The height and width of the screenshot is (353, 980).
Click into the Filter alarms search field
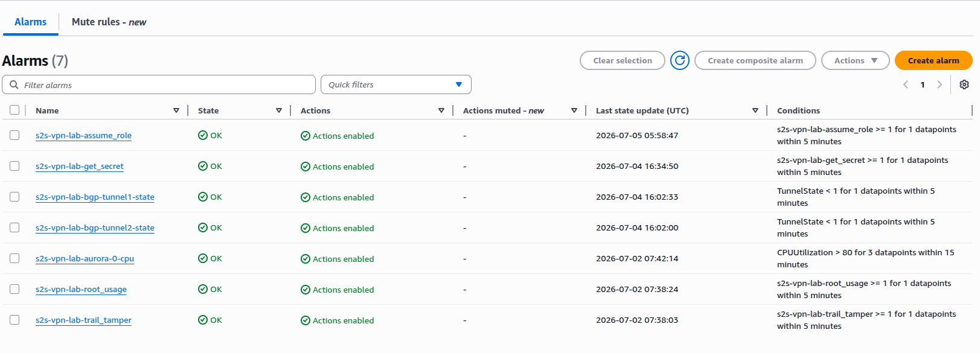(x=159, y=84)
